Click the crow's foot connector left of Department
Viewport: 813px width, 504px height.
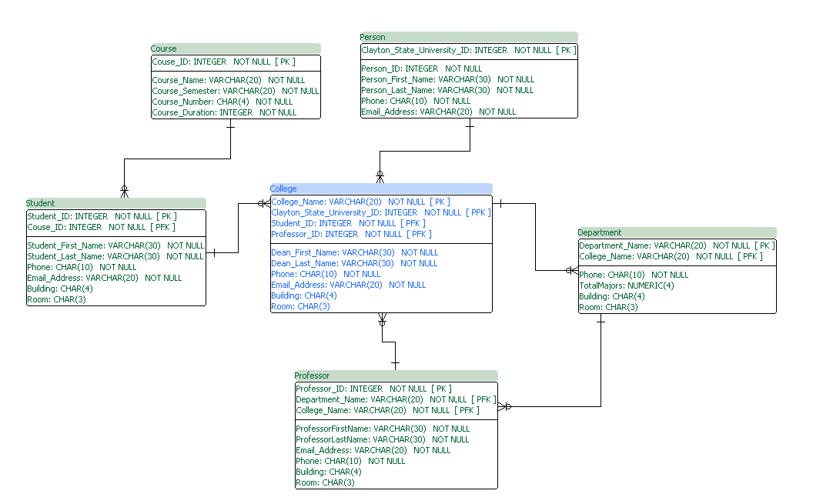tap(571, 271)
